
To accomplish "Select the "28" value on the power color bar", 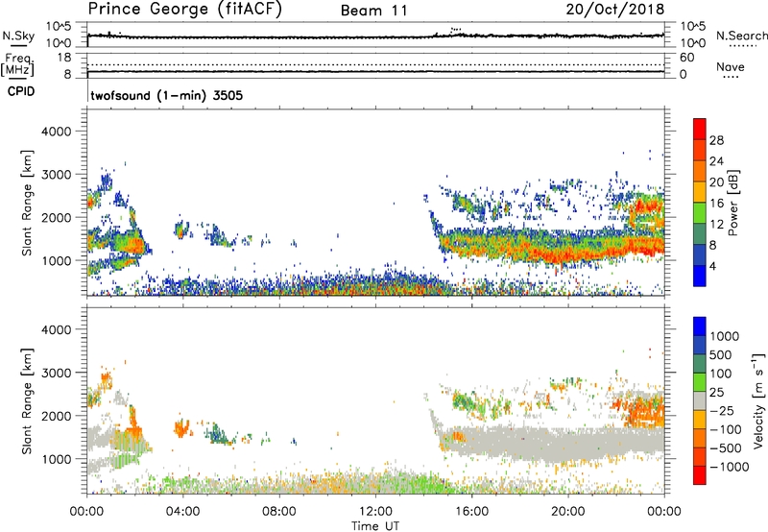I will click(716, 140).
